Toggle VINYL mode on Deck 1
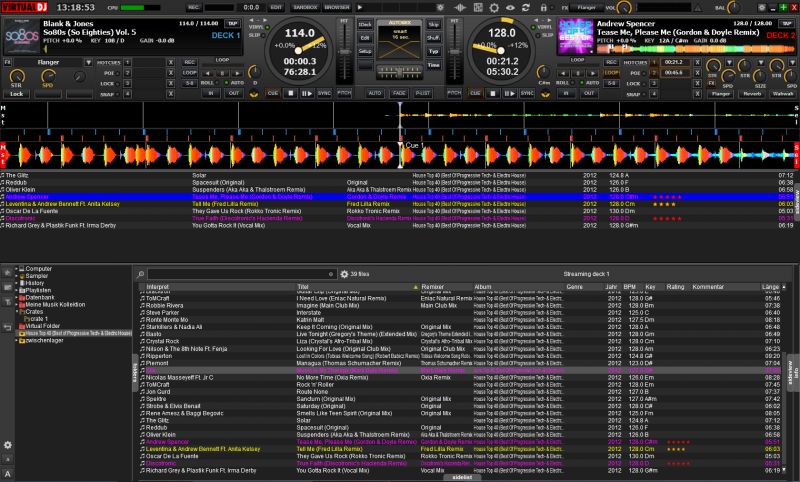The image size is (800, 482). point(267,28)
